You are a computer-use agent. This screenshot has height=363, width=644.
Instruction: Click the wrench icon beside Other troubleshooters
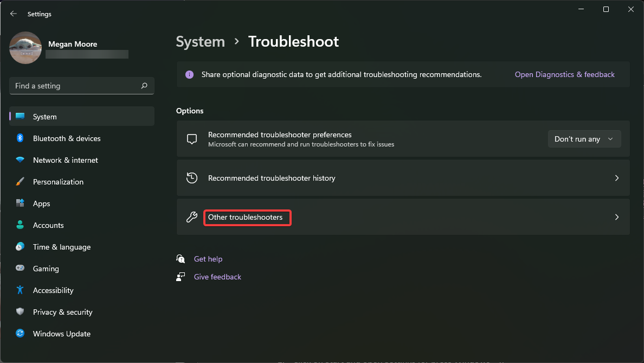pos(192,217)
